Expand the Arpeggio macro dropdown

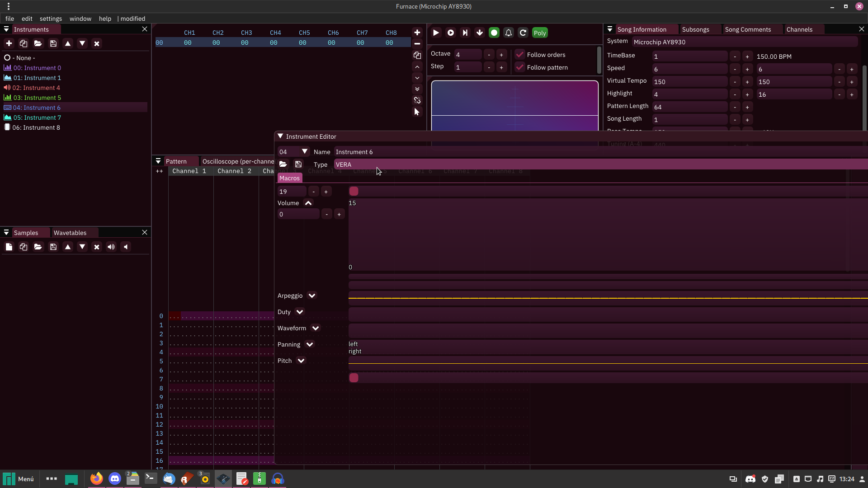312,296
